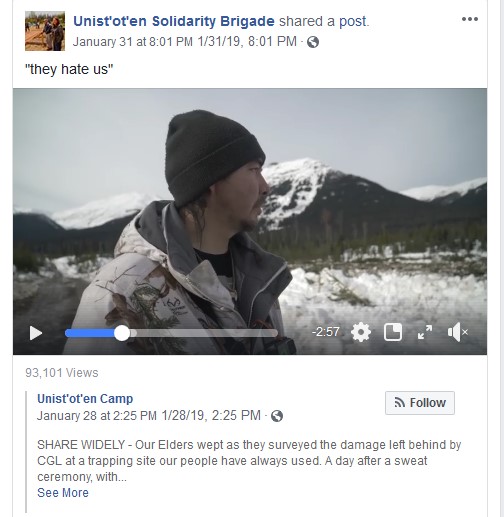This screenshot has width=504, height=517.
Task: Click public globe icon on original post
Action: 277,416
